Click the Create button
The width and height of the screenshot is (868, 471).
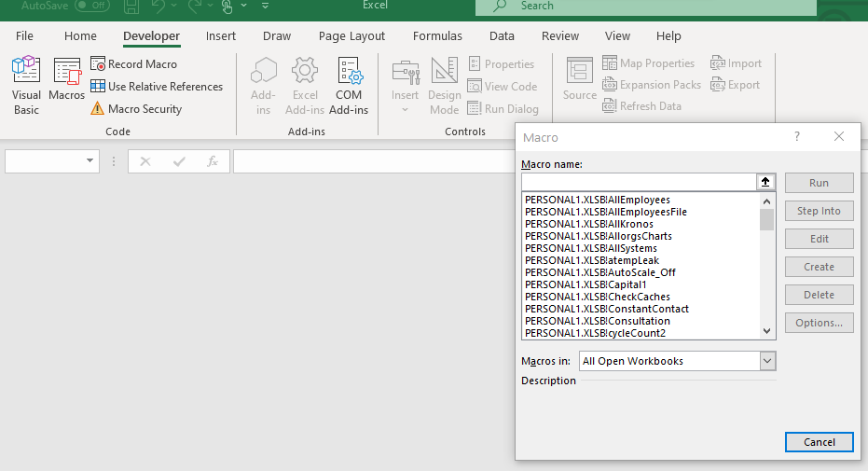819,267
